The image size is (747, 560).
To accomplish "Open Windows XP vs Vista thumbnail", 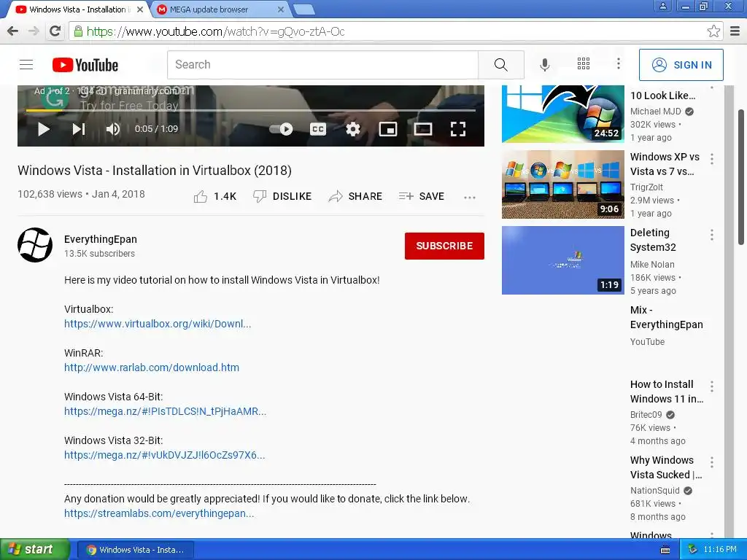I will pos(562,184).
